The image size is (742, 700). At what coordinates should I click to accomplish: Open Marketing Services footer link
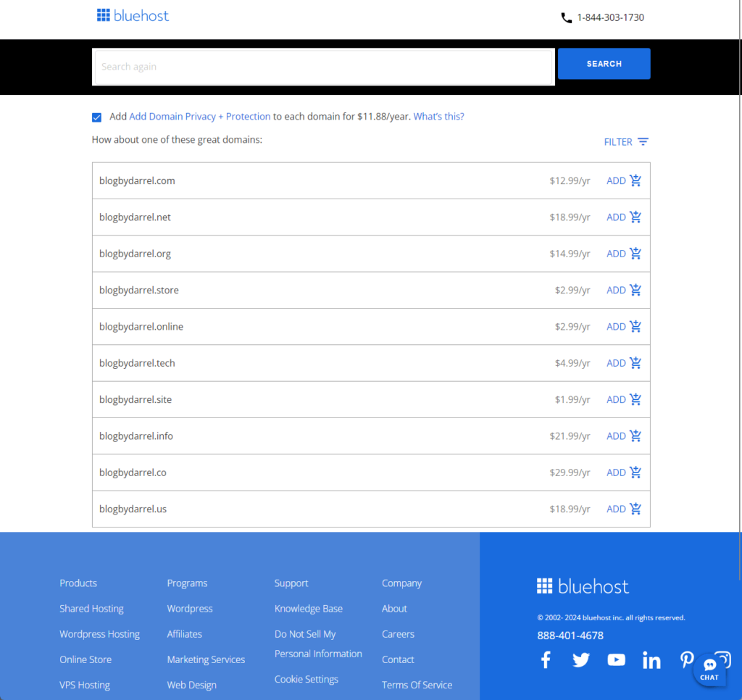(x=206, y=659)
